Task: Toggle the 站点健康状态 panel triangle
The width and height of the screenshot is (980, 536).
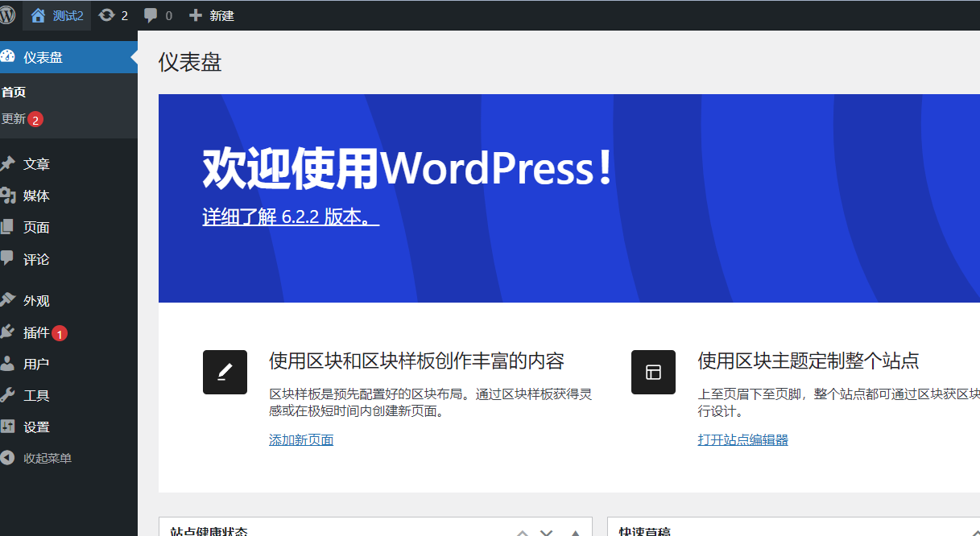Action: (575, 532)
